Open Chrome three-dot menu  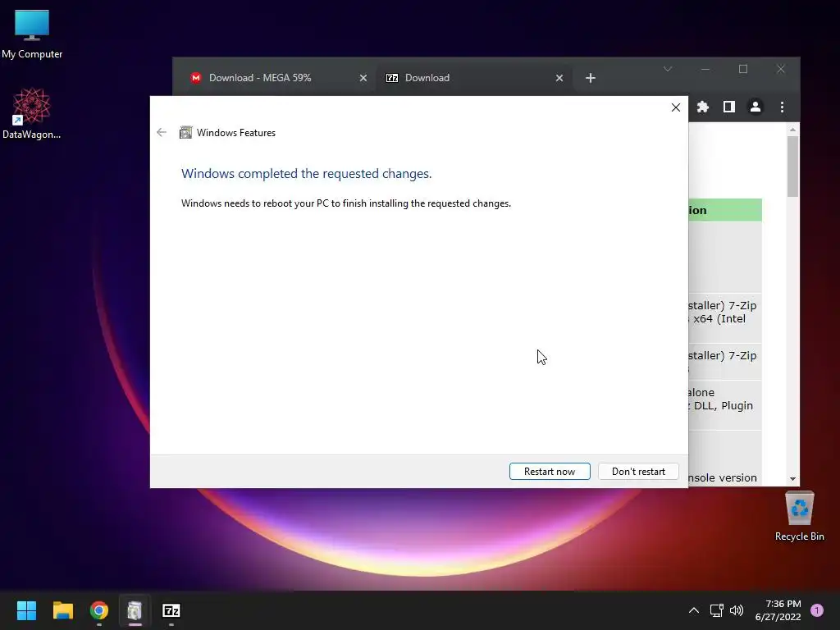pos(782,107)
